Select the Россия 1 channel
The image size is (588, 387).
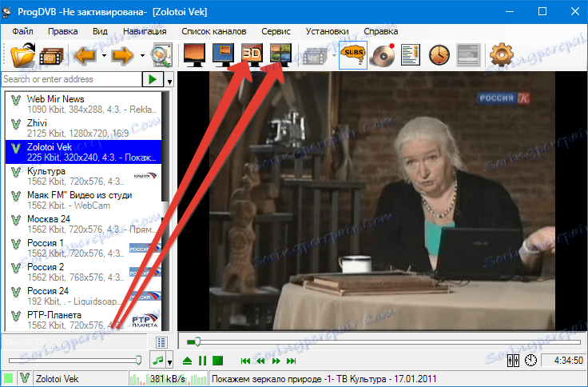[x=83, y=248]
